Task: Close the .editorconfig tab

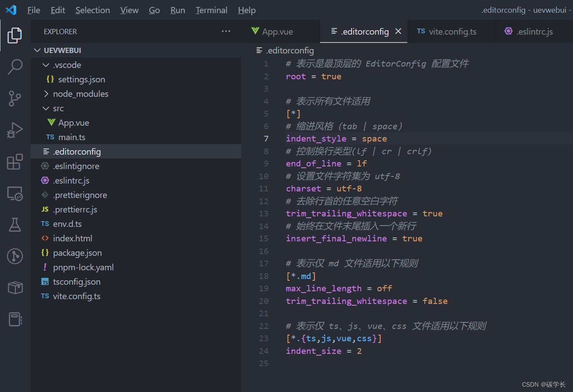Action: click(398, 31)
